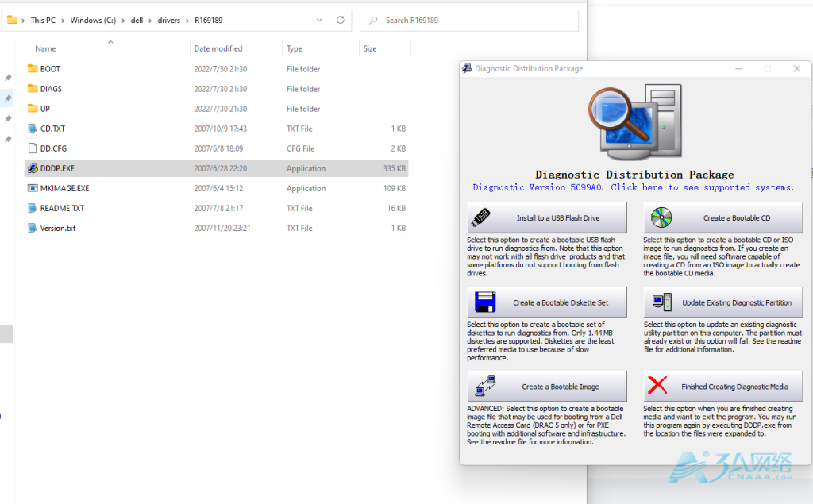Click the 2007/10/9 17:43 date cell

tap(221, 129)
